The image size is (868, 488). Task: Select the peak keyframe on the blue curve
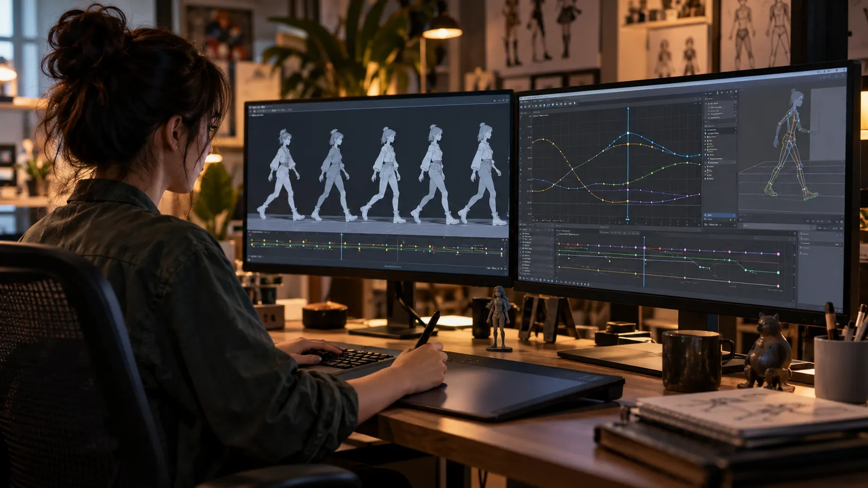point(628,133)
